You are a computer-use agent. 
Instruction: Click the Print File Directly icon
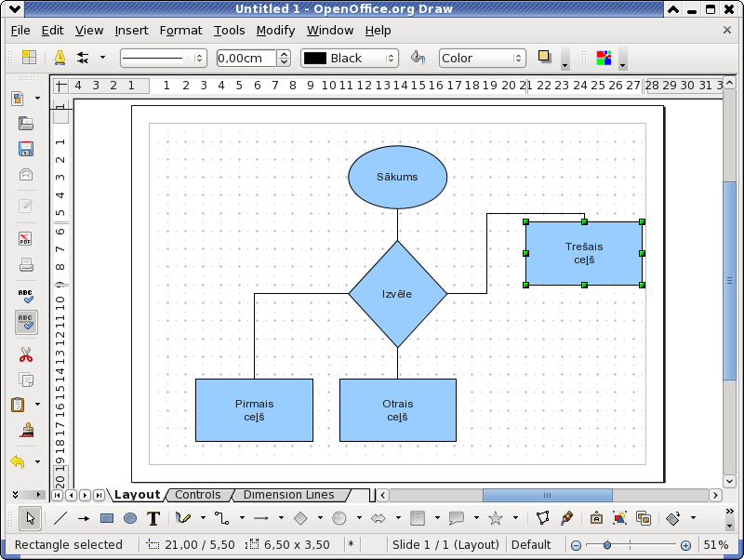point(26,264)
